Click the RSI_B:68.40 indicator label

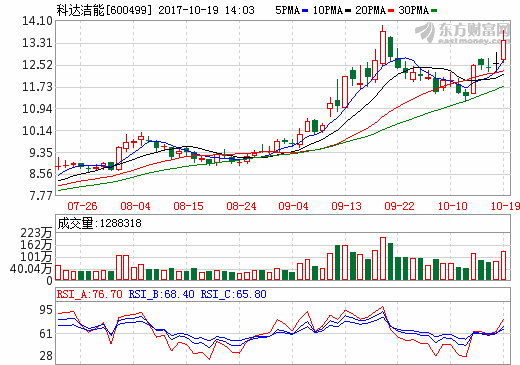[162, 294]
